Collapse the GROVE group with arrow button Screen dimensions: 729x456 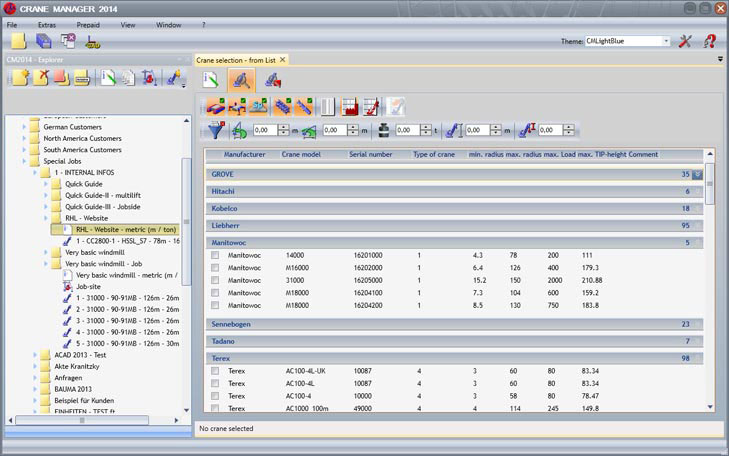tap(697, 174)
